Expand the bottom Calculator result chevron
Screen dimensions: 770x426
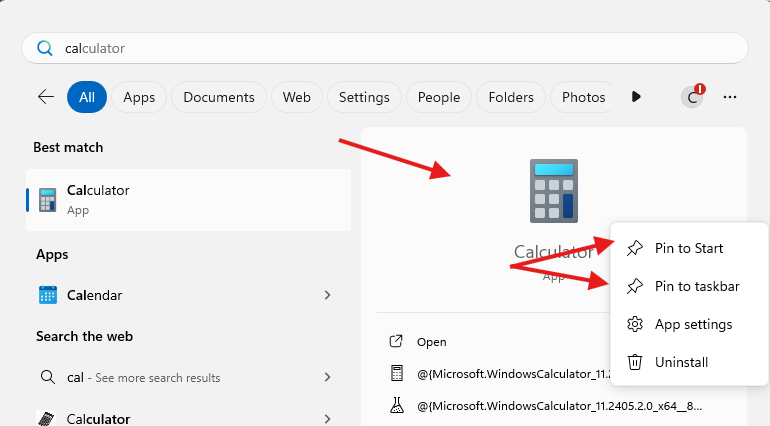click(x=328, y=419)
